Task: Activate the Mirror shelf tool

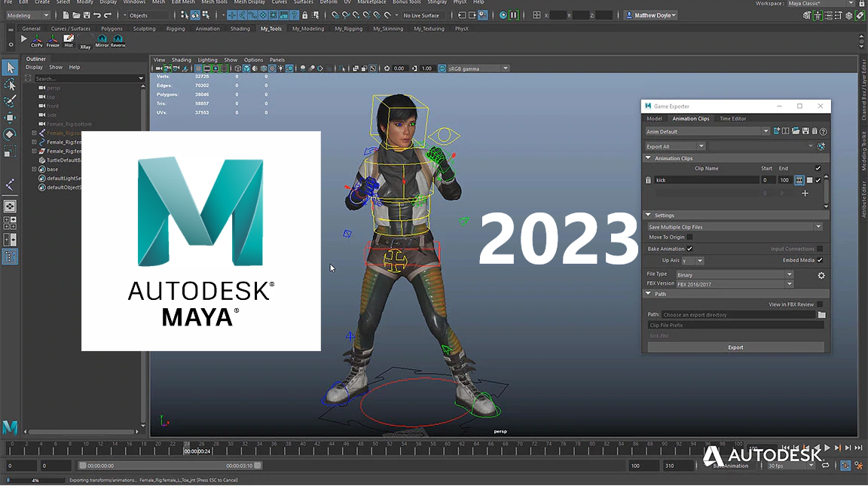Action: click(102, 40)
